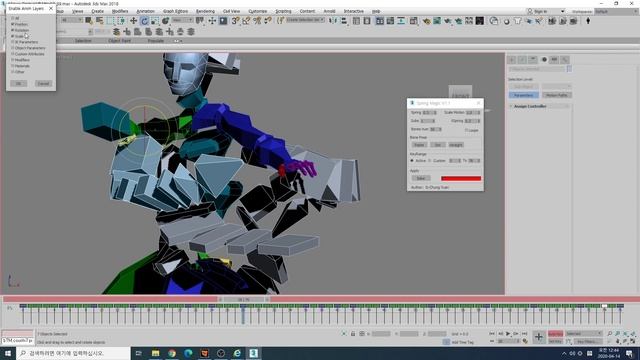Click the Select and Place tool
640x360 pixels.
pos(165,21)
